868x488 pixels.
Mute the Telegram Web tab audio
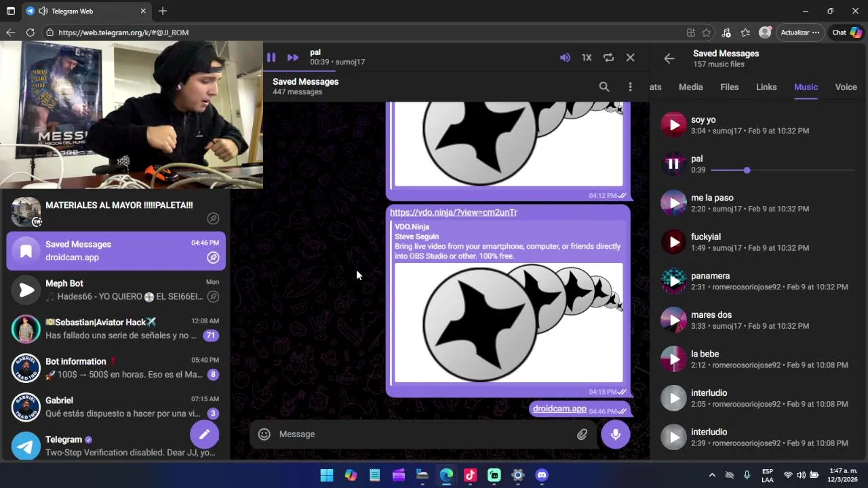coord(43,11)
